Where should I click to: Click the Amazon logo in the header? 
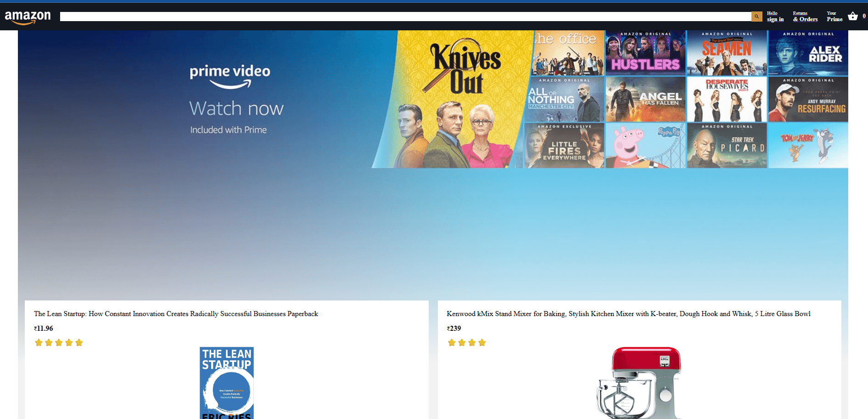28,17
